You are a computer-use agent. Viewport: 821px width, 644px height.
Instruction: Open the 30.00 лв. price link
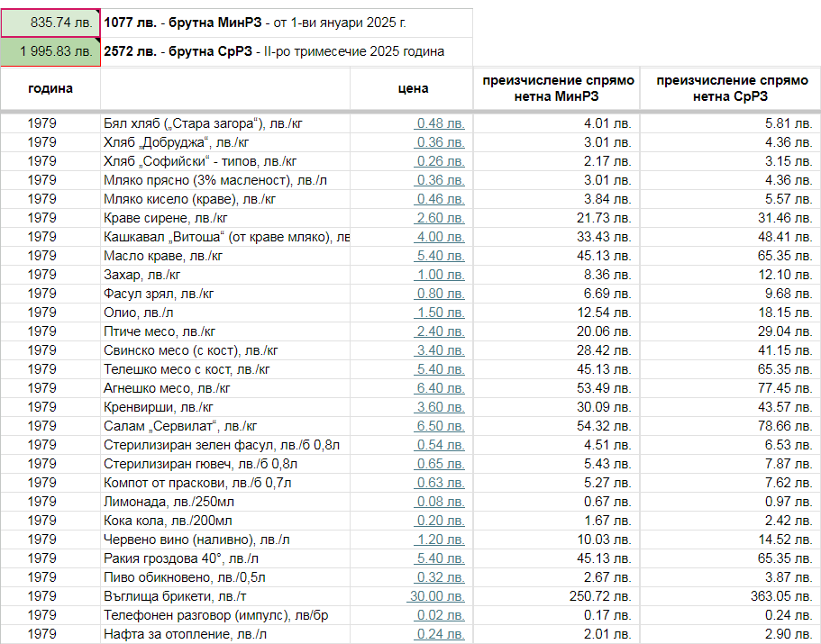pyautogui.click(x=436, y=596)
